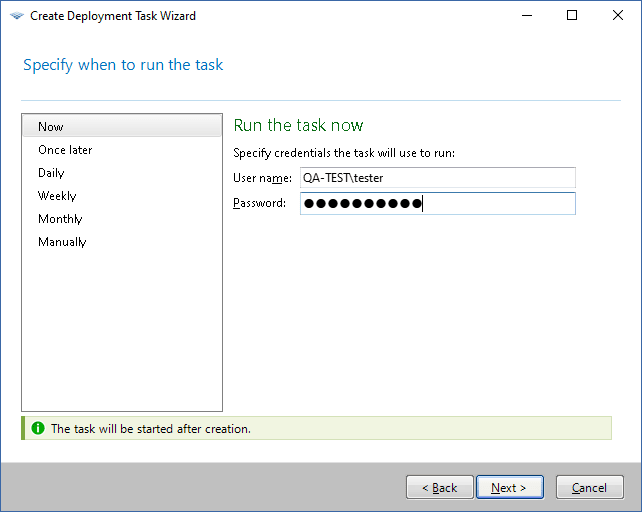Click the 'task will be started' message

(150, 429)
